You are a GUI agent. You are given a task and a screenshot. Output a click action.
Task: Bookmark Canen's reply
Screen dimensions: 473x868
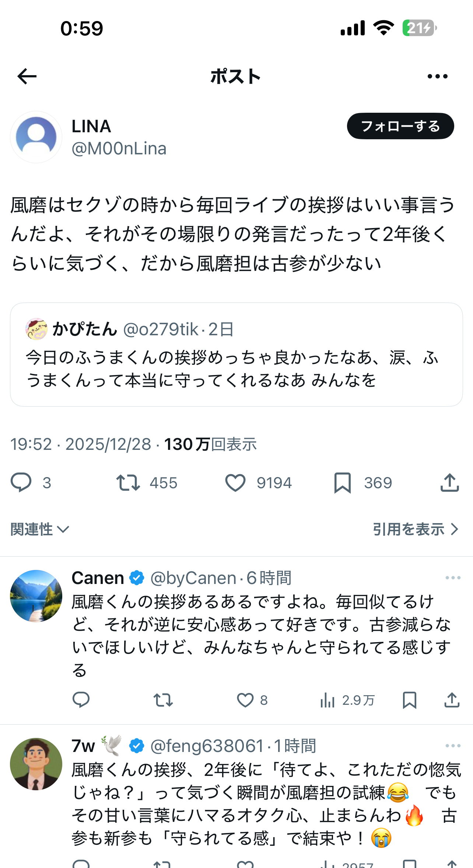[409, 700]
